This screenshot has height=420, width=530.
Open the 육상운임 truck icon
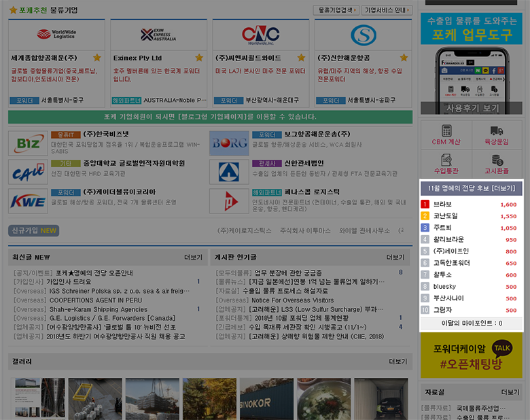point(497,130)
